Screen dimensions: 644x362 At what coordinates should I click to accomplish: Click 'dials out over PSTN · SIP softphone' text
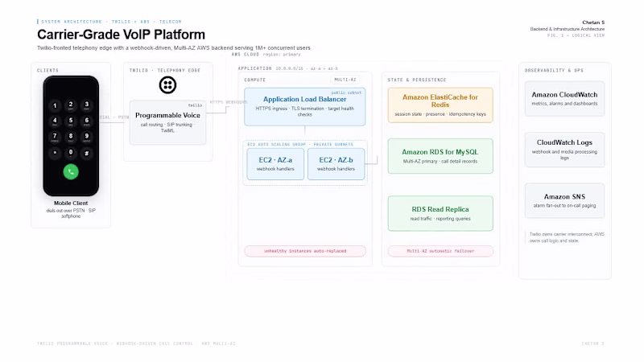pos(71,213)
